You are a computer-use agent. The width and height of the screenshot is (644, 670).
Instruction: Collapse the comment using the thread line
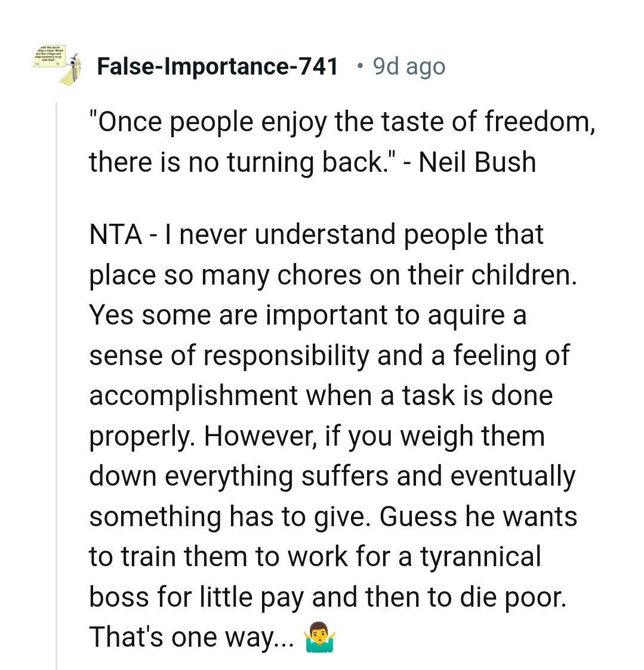click(57, 382)
